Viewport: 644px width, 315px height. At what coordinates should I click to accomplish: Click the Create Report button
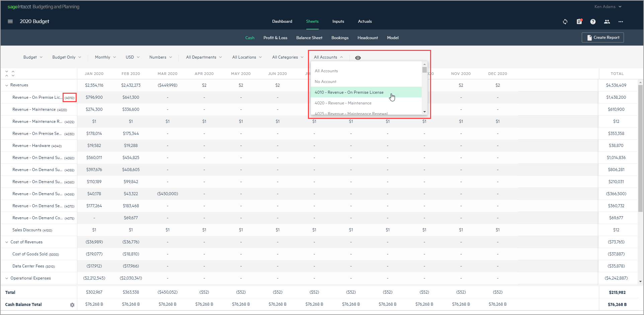tap(602, 37)
